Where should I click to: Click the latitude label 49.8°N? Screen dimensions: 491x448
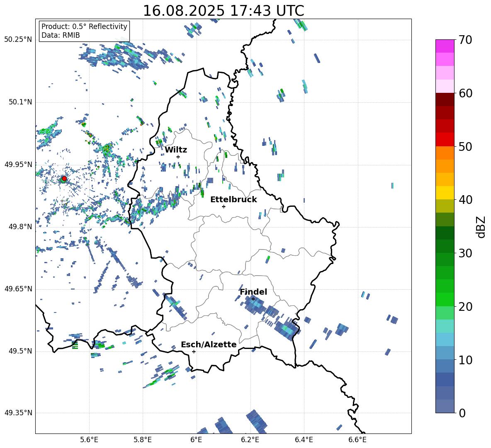[20, 227]
